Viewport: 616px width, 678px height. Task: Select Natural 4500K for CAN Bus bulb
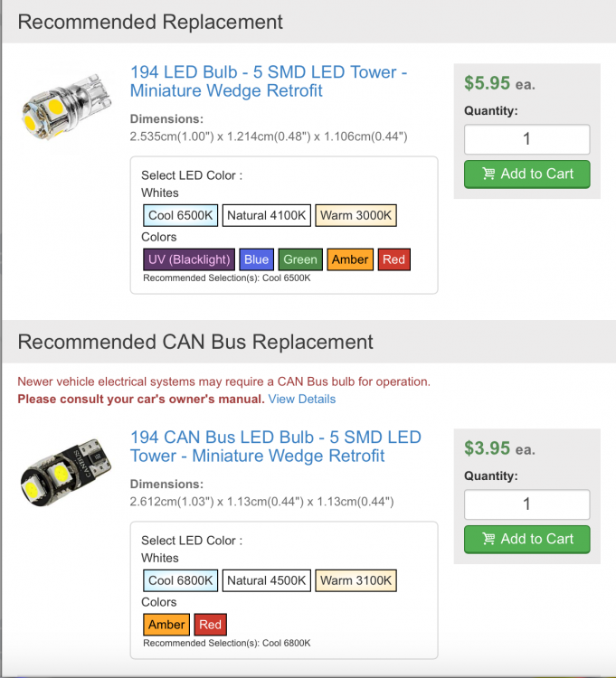tap(267, 580)
